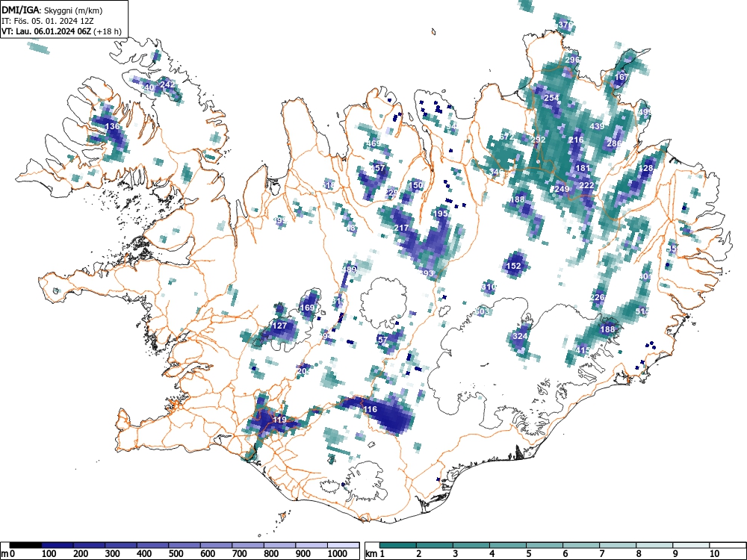This screenshot has height=560, width=747.
Task: Click the 'km 1' legend label
Action: click(375, 554)
